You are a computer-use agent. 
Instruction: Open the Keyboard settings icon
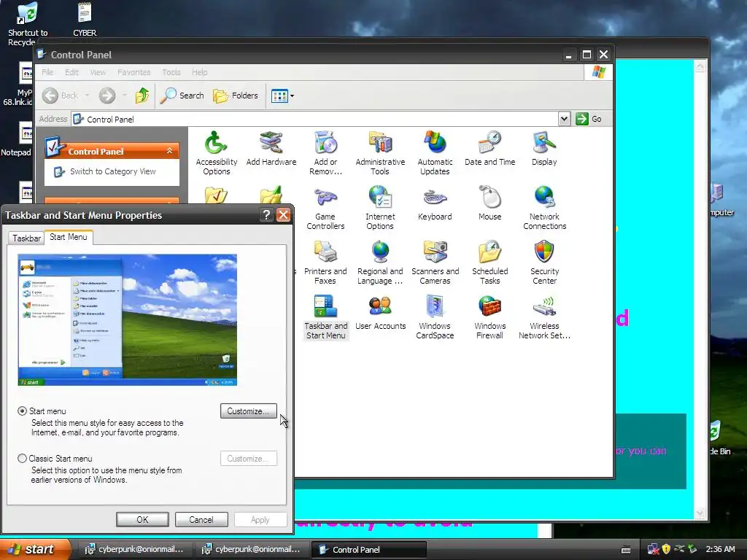[x=435, y=203]
